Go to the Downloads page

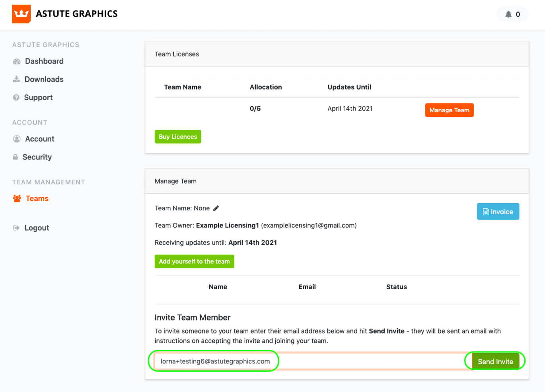pos(44,79)
